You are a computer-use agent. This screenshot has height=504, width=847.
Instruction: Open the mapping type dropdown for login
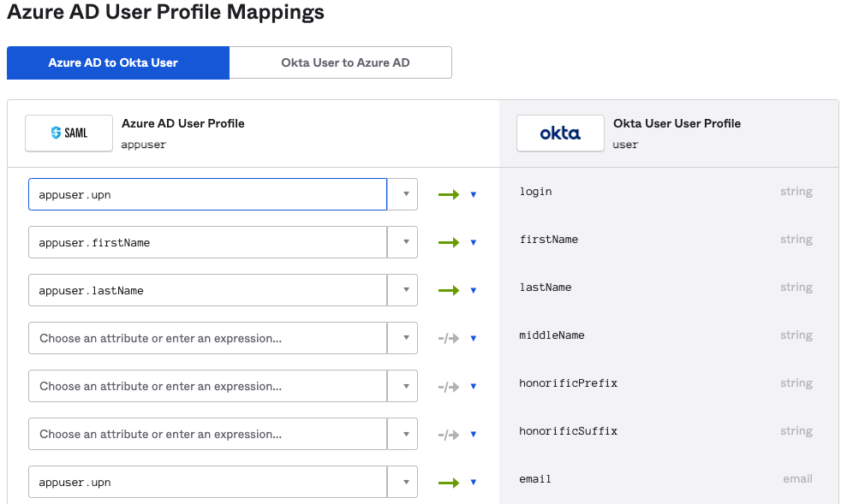click(474, 194)
